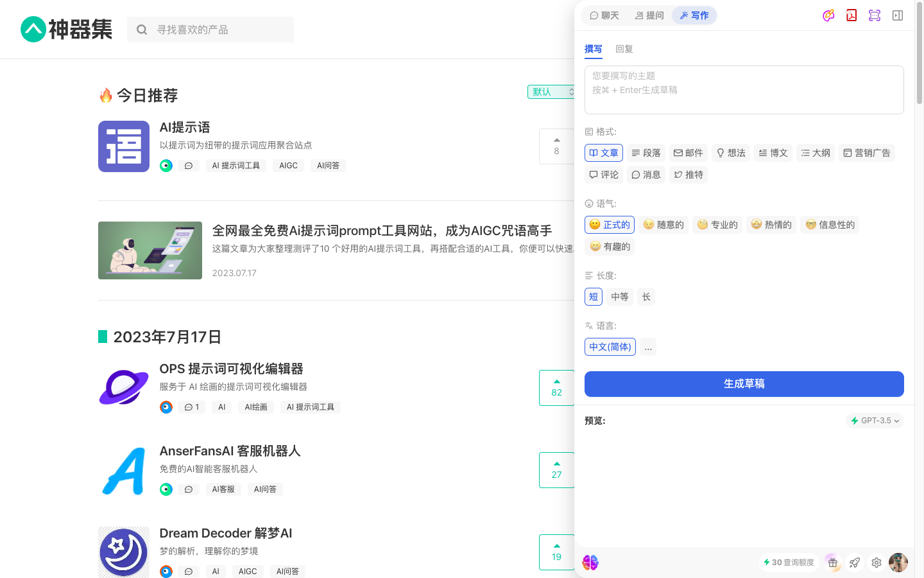Viewport: 924px width, 578px height.
Task: Select the 段落 paragraph format
Action: point(646,152)
